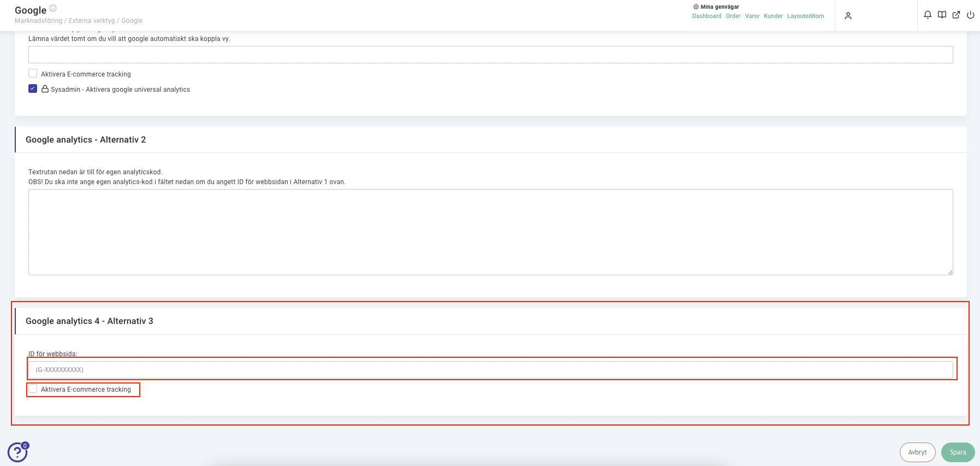Open the external site link icon

[956, 15]
